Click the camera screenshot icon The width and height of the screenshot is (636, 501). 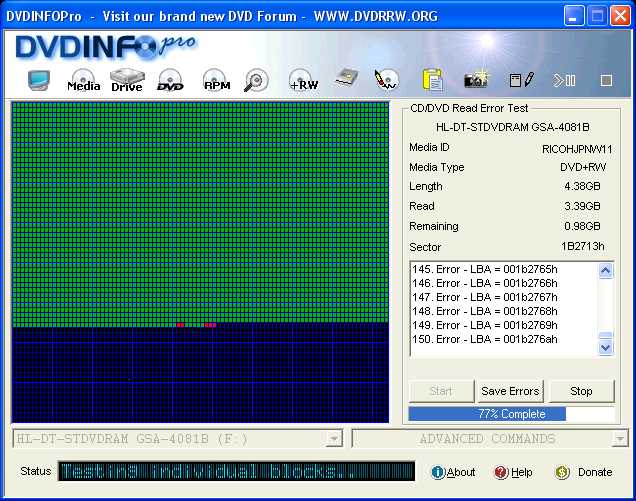click(476, 80)
